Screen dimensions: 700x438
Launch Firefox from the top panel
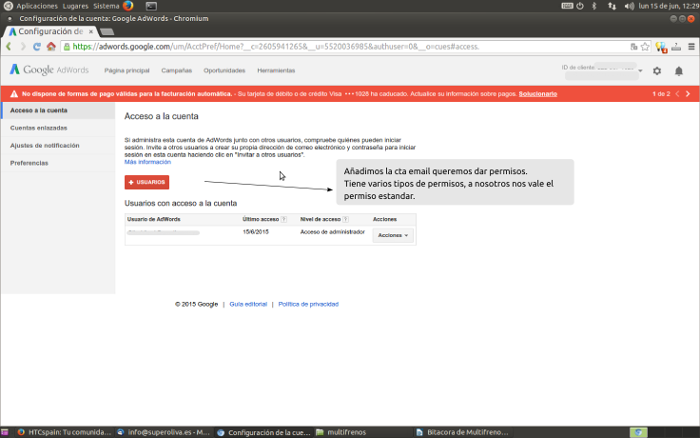coord(128,6)
